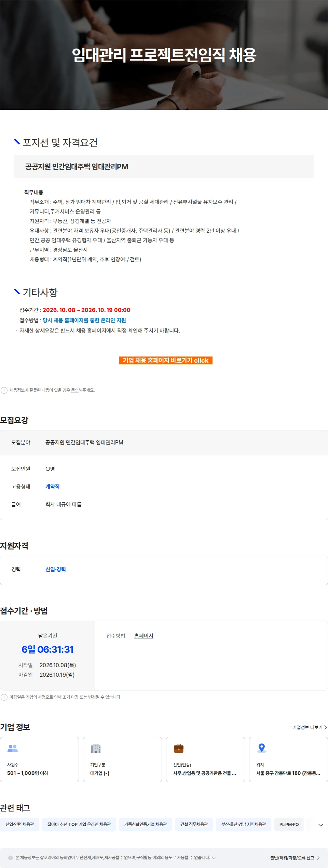This screenshot has height=868, width=328.
Task: Expand the related tags list chevron
Action: click(321, 825)
